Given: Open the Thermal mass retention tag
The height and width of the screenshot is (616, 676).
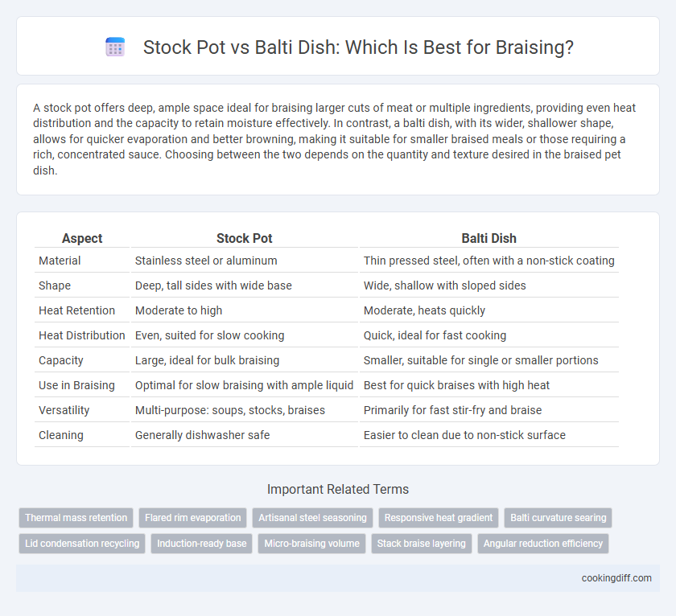Looking at the screenshot, I should [x=76, y=518].
